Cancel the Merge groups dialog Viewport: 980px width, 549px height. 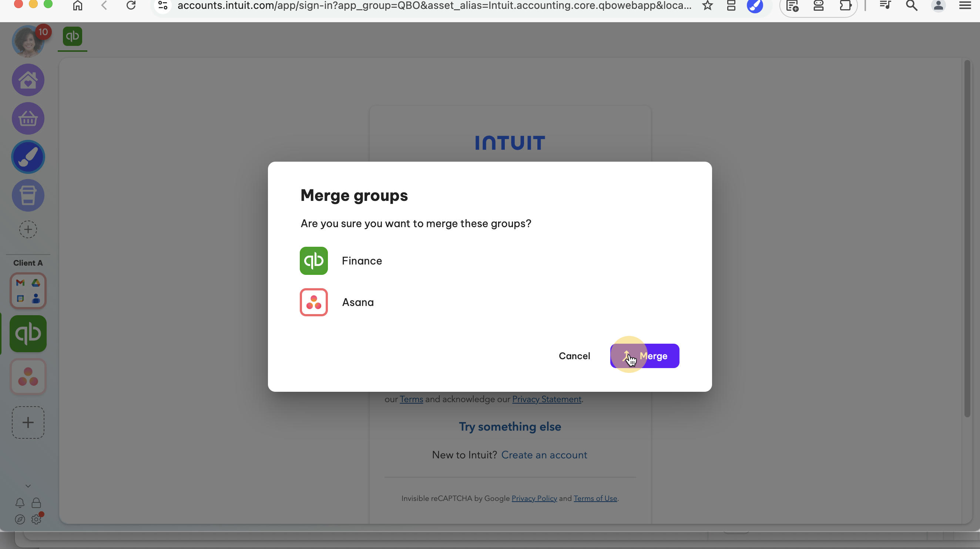coord(574,356)
